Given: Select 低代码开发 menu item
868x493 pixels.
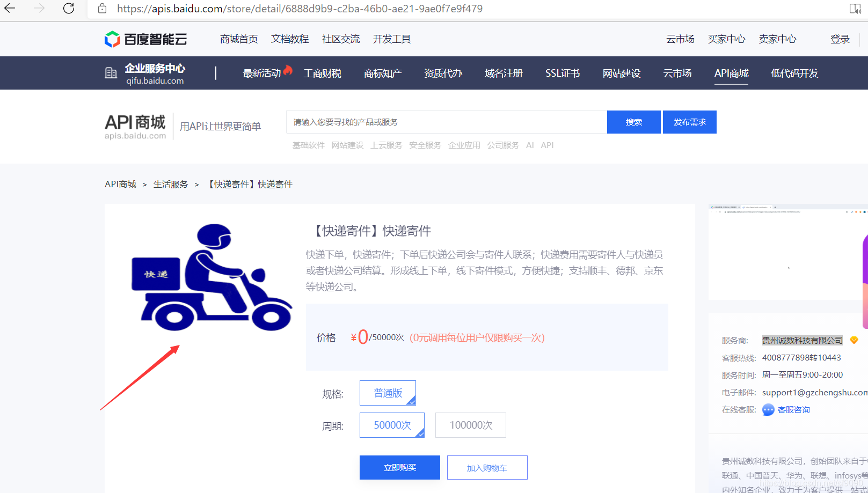Looking at the screenshot, I should point(794,73).
